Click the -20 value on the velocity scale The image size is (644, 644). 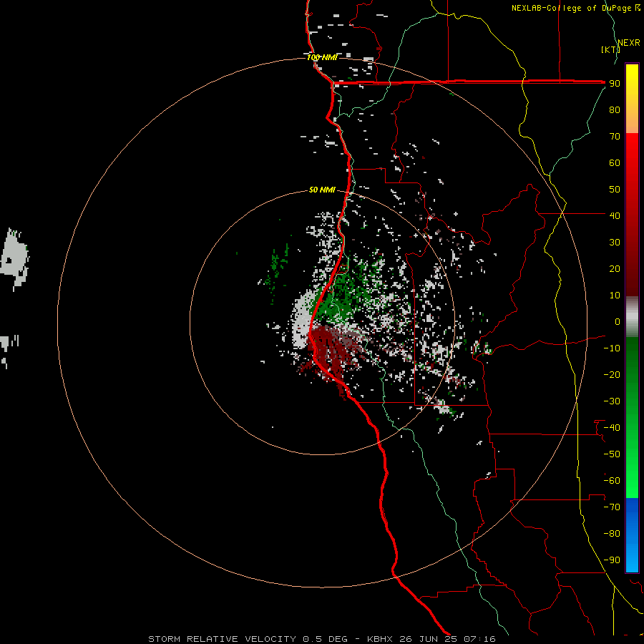point(612,374)
